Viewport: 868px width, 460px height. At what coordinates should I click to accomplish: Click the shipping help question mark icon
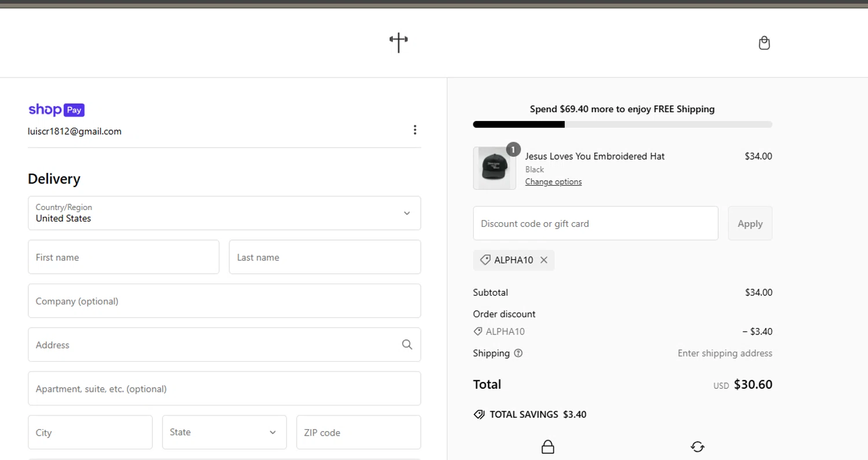tap(518, 353)
